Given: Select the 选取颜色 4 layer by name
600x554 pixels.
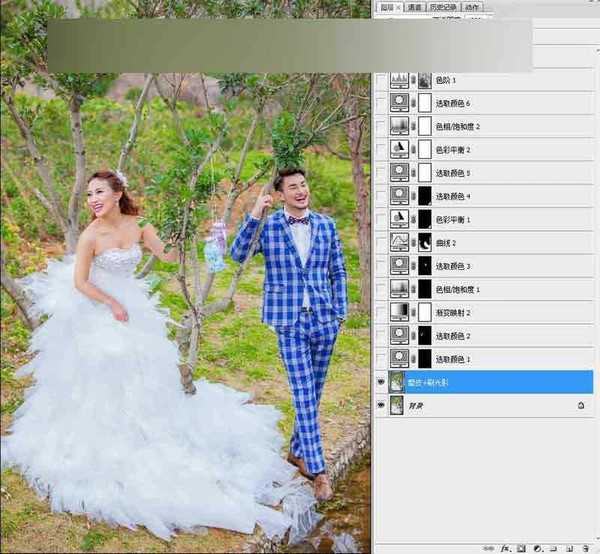Looking at the screenshot, I should 452,196.
